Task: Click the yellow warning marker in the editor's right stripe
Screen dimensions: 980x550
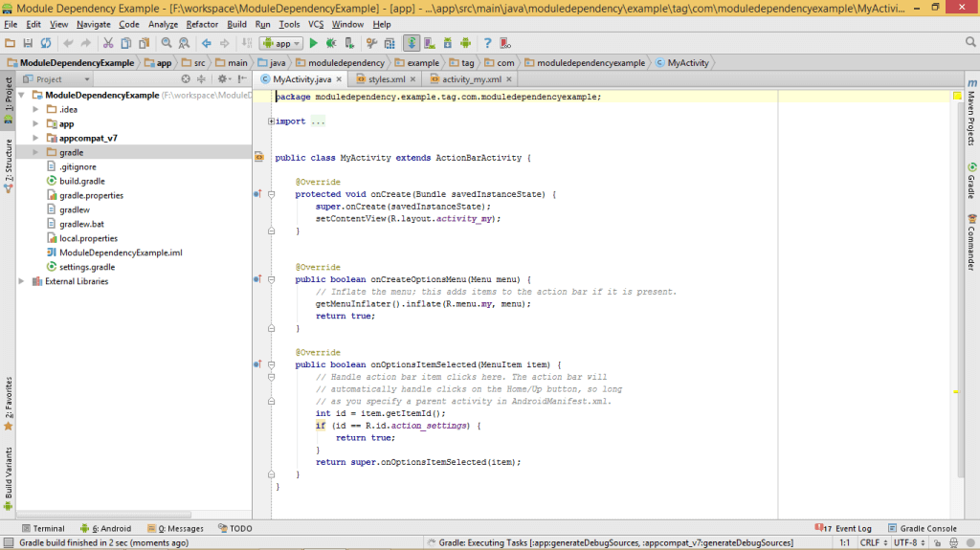Action: tap(956, 391)
